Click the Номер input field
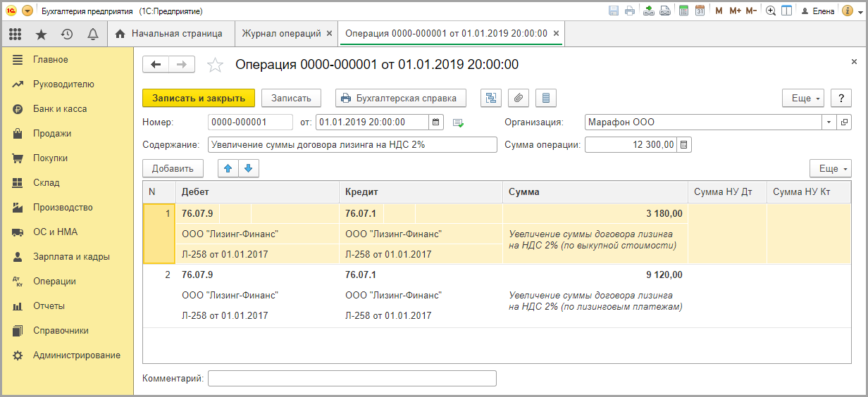The height and width of the screenshot is (397, 868). (250, 122)
